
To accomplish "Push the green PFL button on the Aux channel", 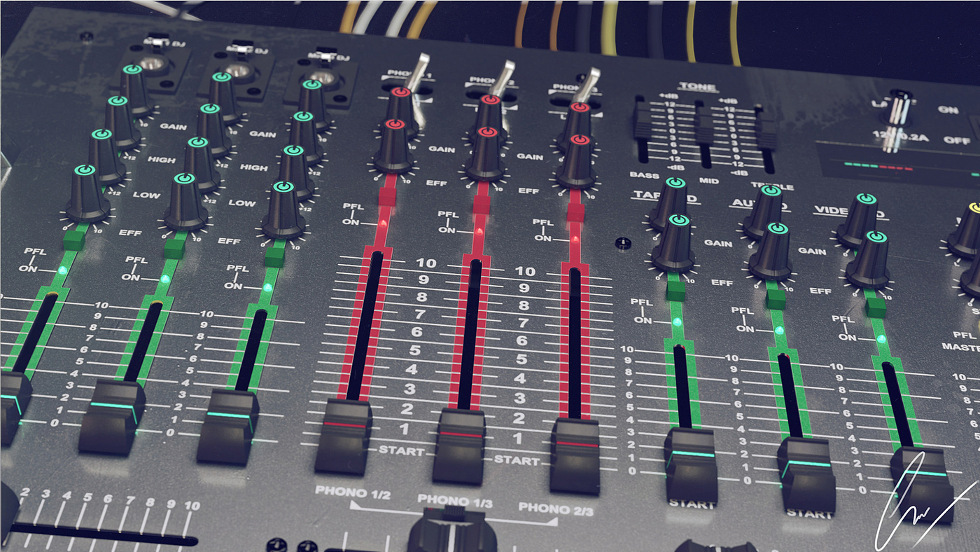I will (x=776, y=299).
